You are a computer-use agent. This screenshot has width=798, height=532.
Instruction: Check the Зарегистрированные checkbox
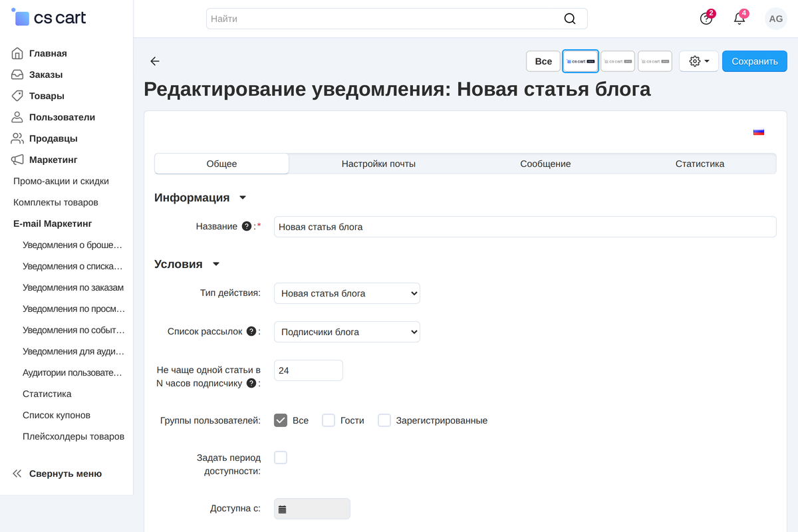coord(384,420)
